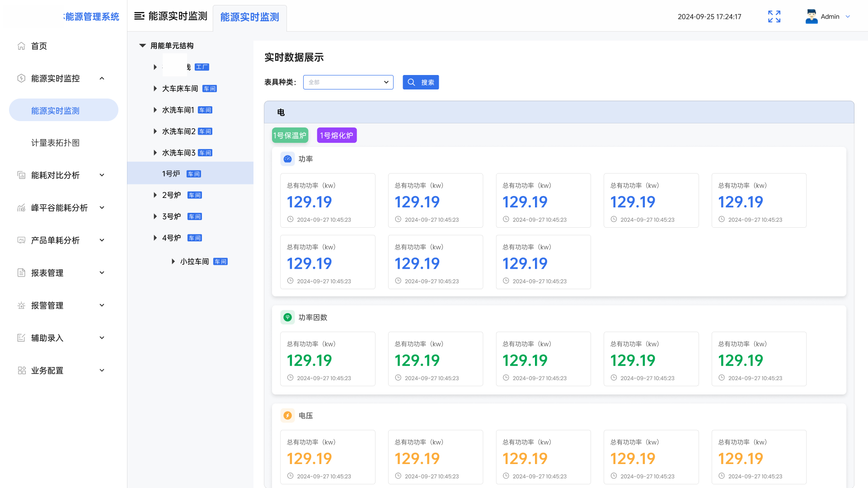The height and width of the screenshot is (488, 868).
Task: Click the Admin user avatar
Action: 811,17
